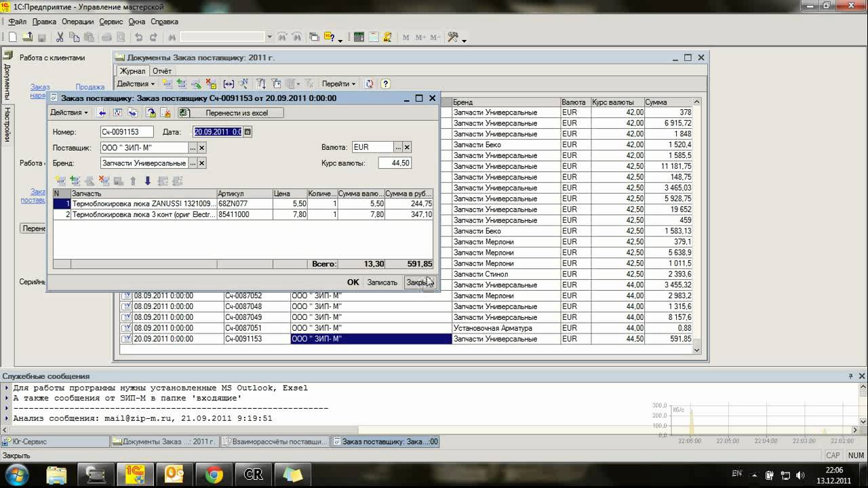
Task: Click Установочная Арматура brand cell
Action: (x=506, y=328)
